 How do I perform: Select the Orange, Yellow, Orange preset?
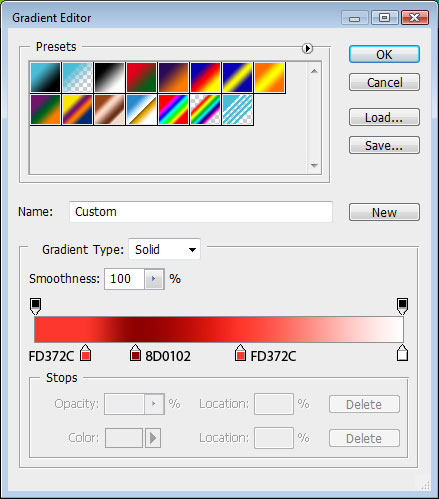269,77
